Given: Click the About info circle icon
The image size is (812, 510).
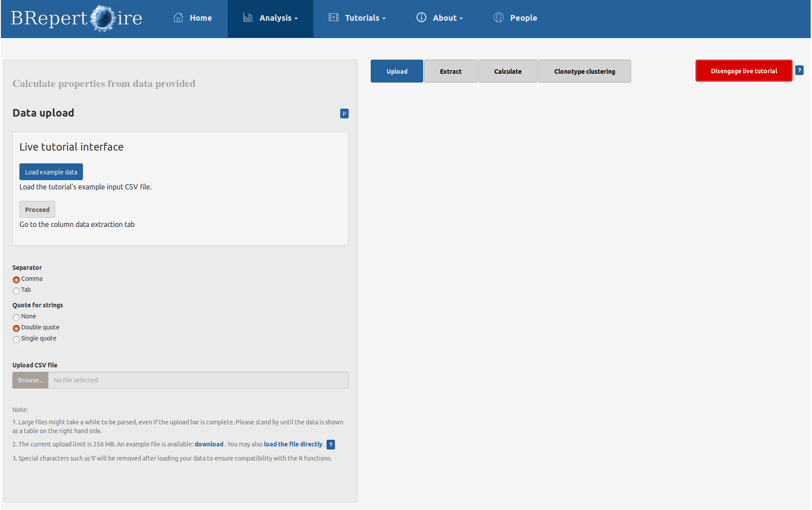Looking at the screenshot, I should [x=421, y=18].
